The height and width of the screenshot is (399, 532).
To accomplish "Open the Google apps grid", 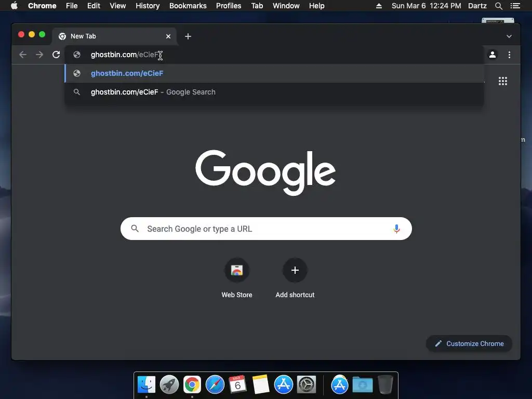I will (x=503, y=81).
